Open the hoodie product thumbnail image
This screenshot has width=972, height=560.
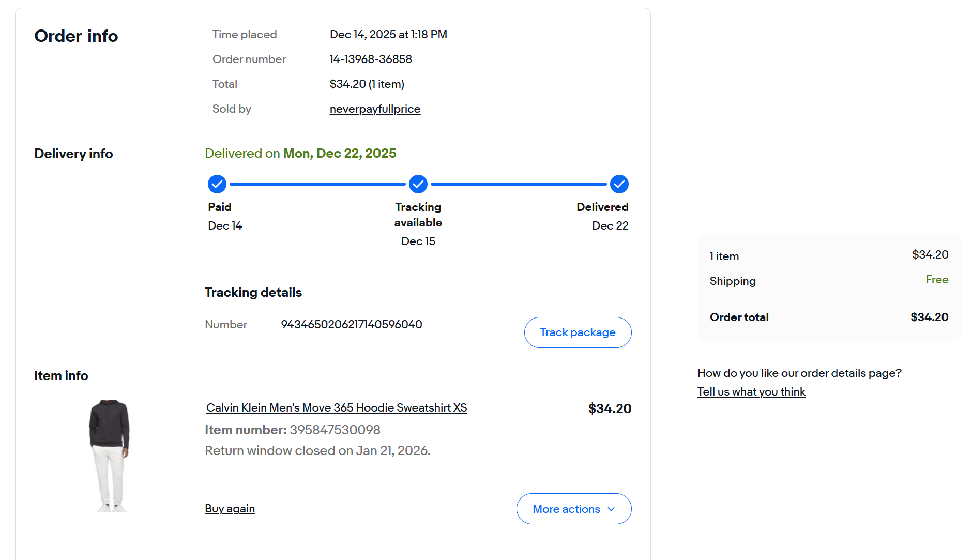[x=109, y=456]
